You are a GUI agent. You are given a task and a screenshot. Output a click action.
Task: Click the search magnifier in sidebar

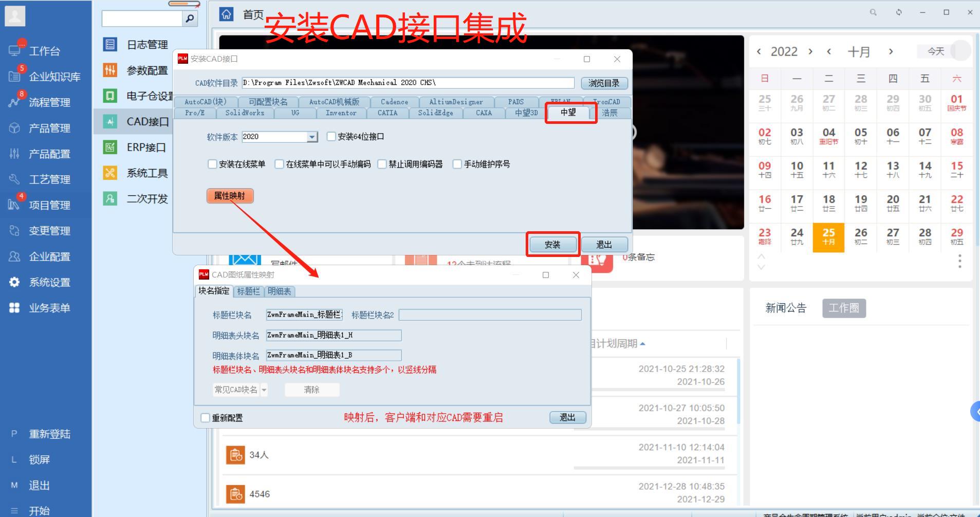pyautogui.click(x=190, y=19)
